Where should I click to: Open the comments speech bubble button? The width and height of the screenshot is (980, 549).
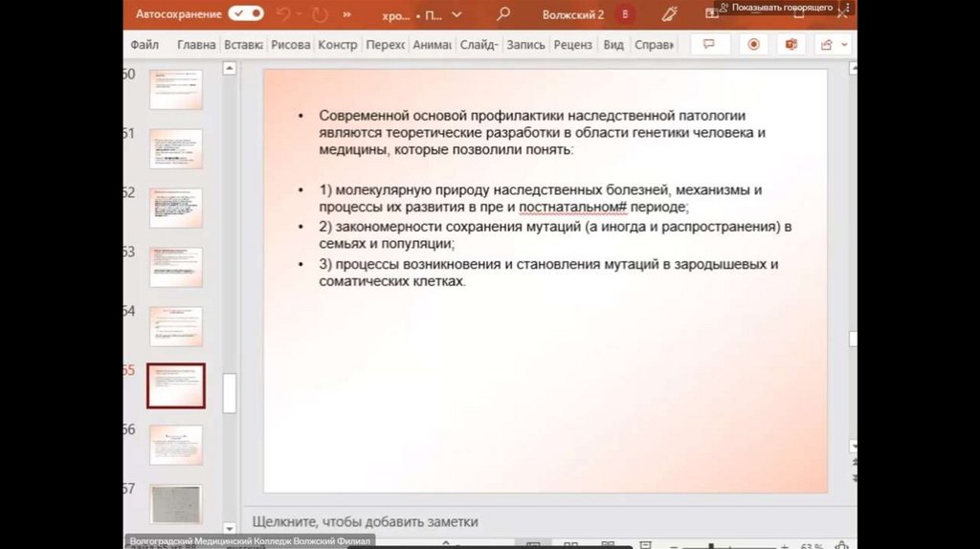click(710, 45)
